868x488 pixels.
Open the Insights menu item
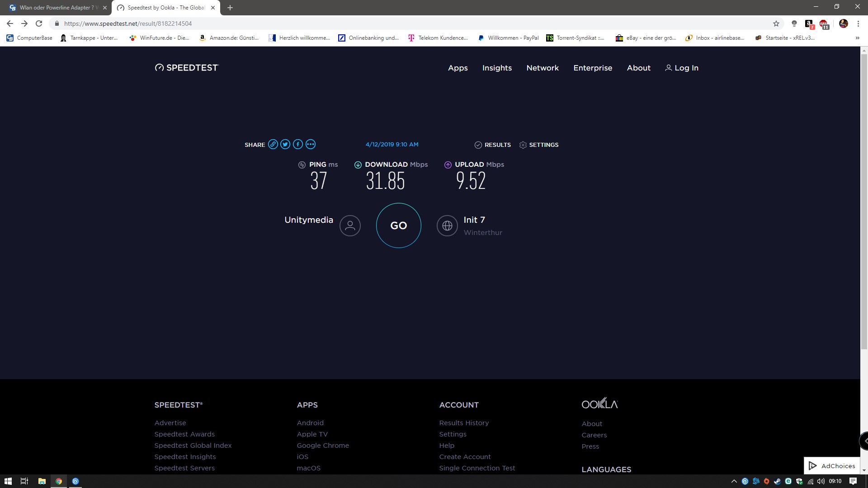(497, 68)
